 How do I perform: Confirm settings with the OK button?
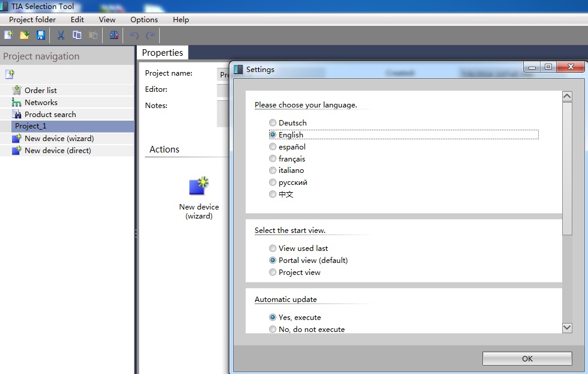pyautogui.click(x=527, y=358)
